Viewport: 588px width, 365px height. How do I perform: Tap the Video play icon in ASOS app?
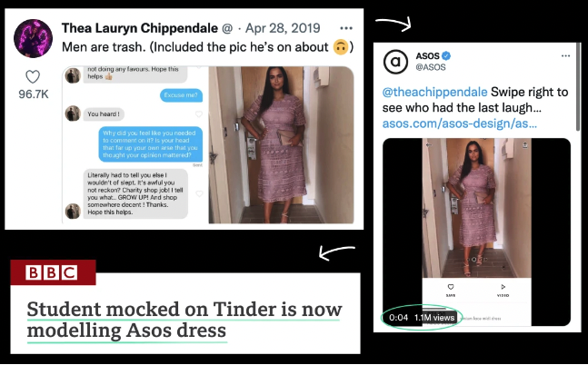pos(503,287)
